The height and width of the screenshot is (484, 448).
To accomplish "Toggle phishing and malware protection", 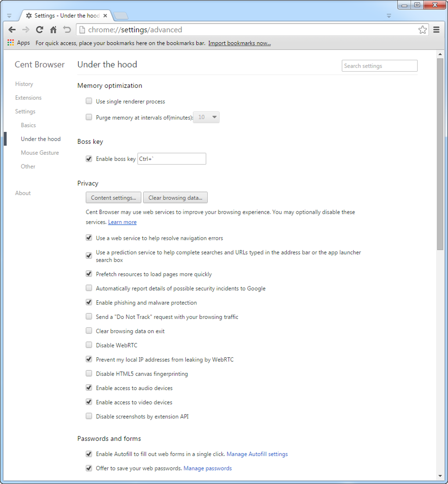I will tap(89, 302).
